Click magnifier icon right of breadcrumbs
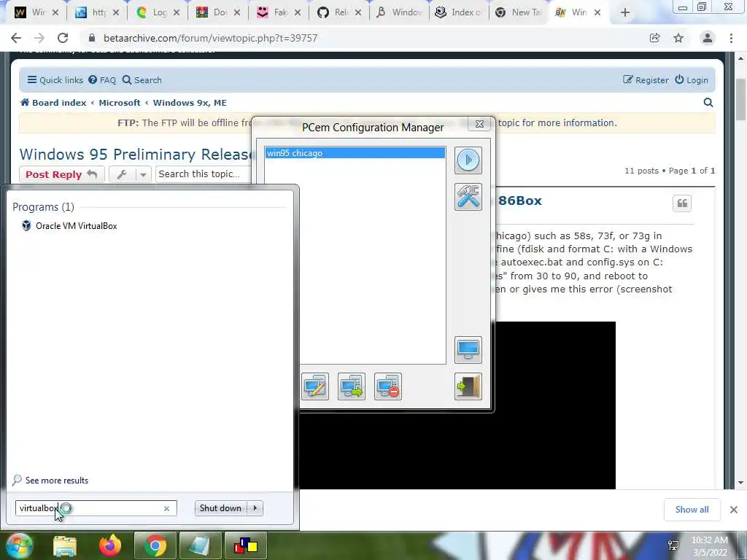This screenshot has width=747, height=560. click(x=708, y=102)
